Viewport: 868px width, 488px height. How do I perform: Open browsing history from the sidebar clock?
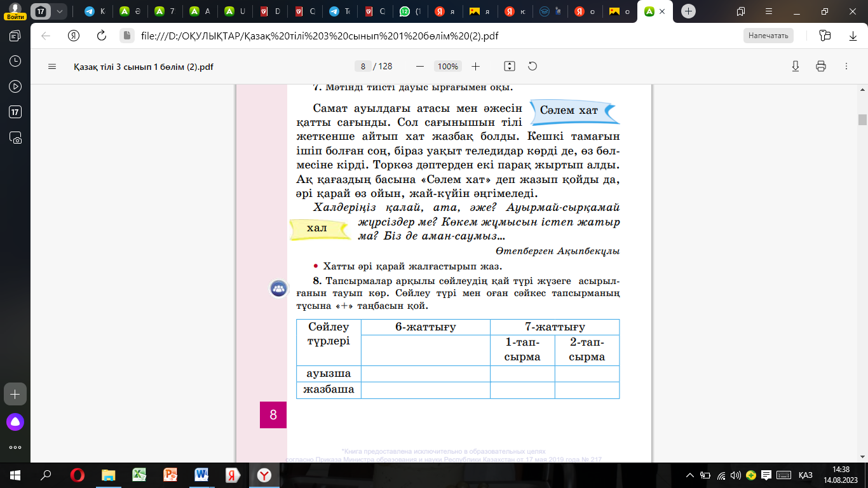15,61
